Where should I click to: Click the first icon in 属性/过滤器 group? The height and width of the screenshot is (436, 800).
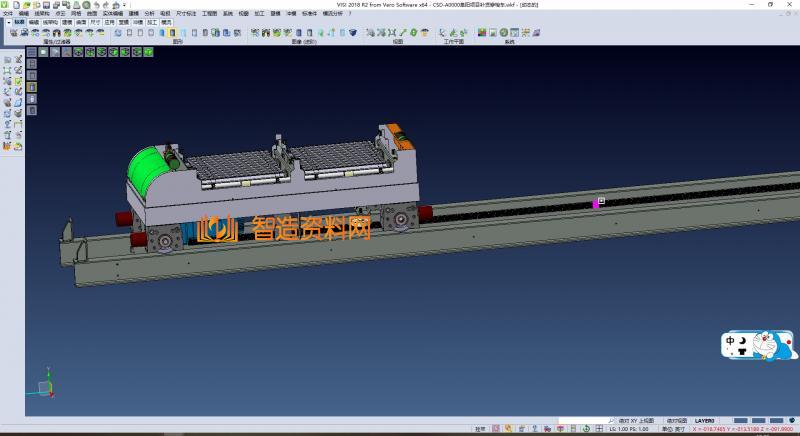13,33
